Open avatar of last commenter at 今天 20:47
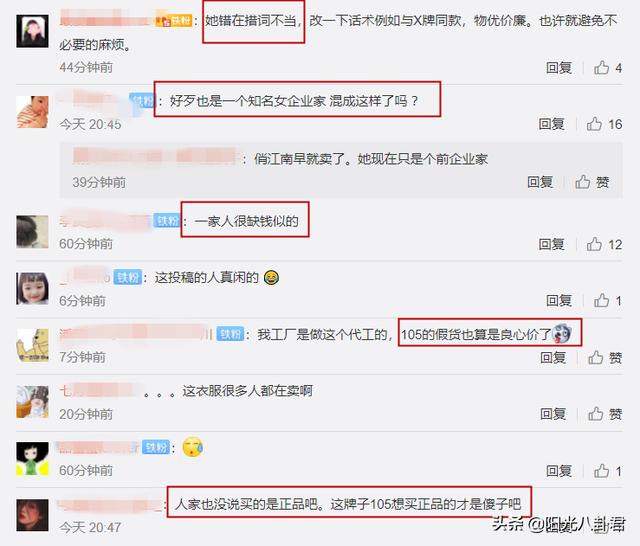The width and height of the screenshot is (640, 546). (32, 515)
